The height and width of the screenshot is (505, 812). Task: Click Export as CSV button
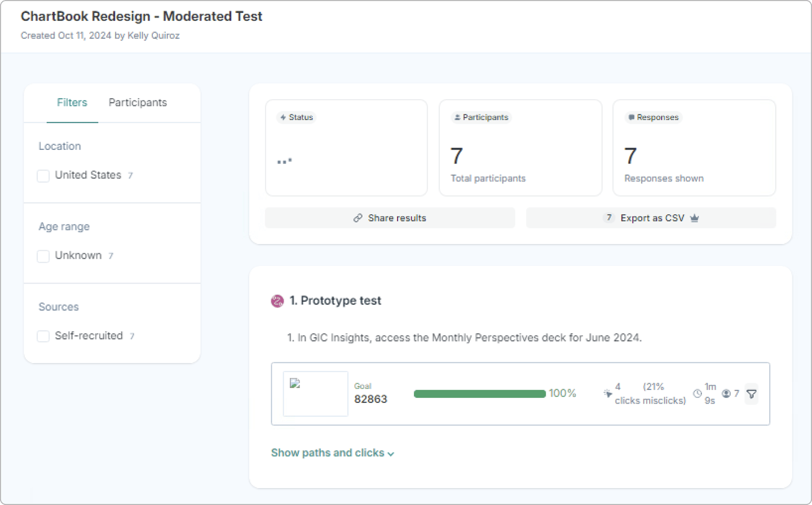tap(651, 218)
